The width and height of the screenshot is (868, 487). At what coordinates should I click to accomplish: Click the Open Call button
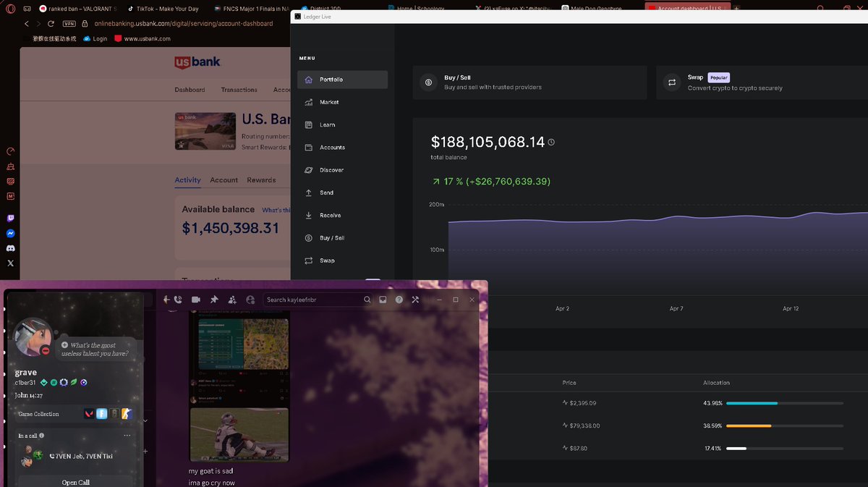click(x=75, y=482)
